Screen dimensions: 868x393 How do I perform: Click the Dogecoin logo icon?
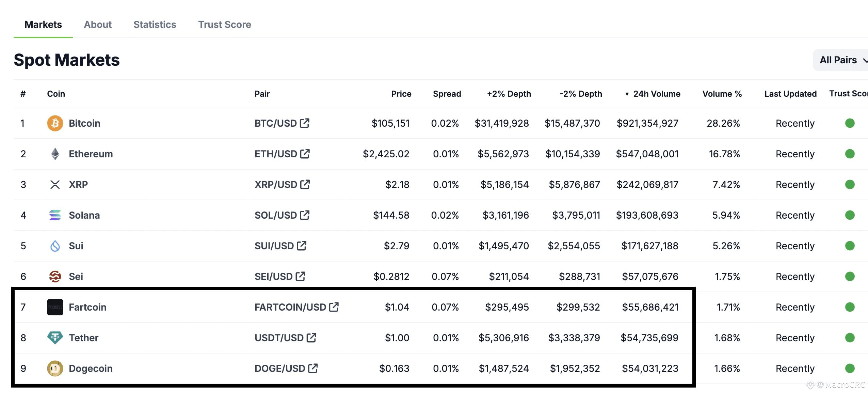[55, 368]
